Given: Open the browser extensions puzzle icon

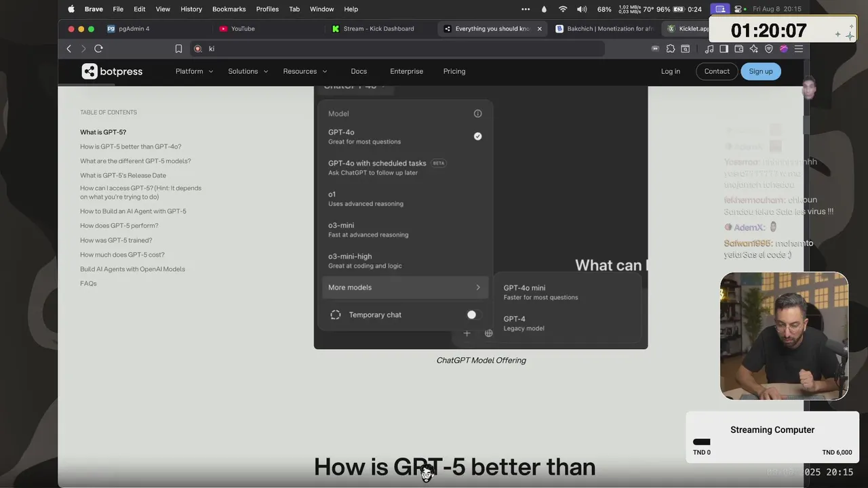Looking at the screenshot, I should click(x=671, y=49).
